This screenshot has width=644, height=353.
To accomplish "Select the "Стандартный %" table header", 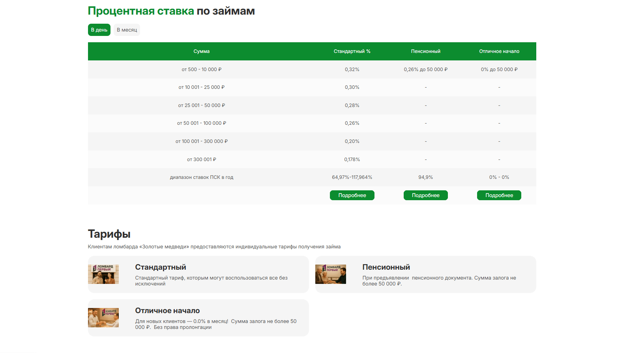I will pyautogui.click(x=352, y=51).
